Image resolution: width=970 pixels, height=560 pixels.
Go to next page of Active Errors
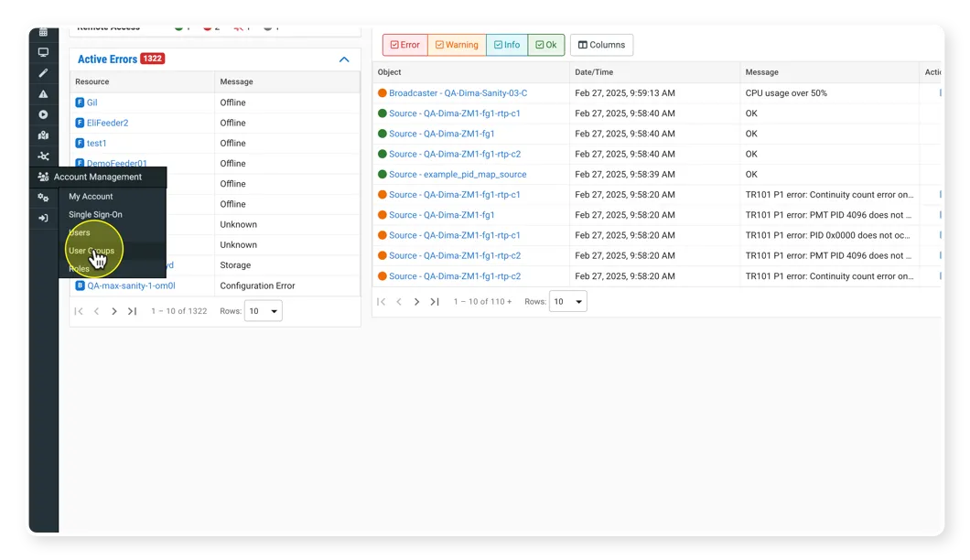pyautogui.click(x=113, y=311)
